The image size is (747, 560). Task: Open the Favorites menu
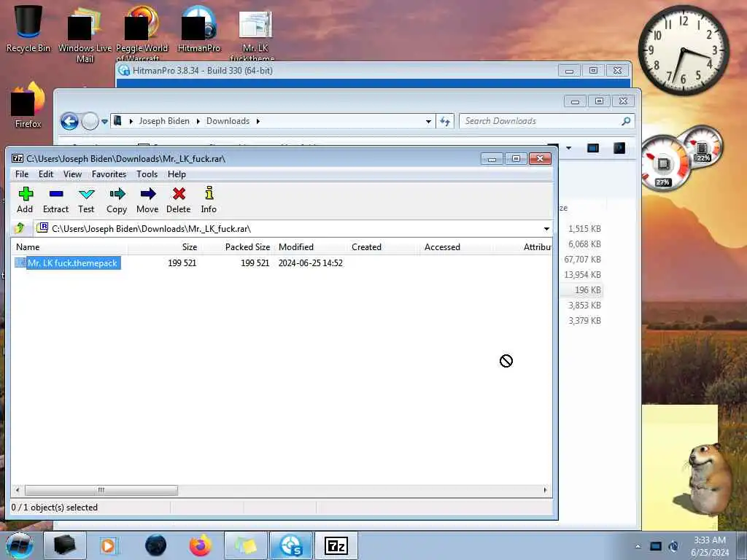pos(109,174)
